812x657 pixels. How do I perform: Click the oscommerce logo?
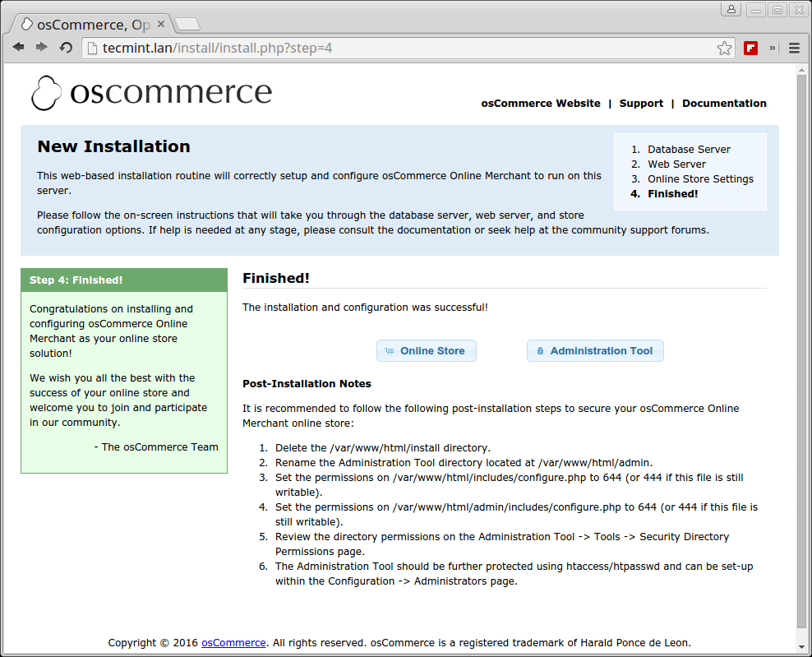[x=151, y=93]
